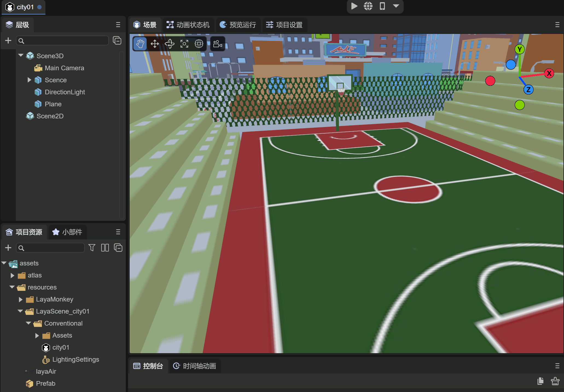Viewport: 564px width, 392px height.
Task: Toggle split-column view in project resources
Action: [105, 248]
